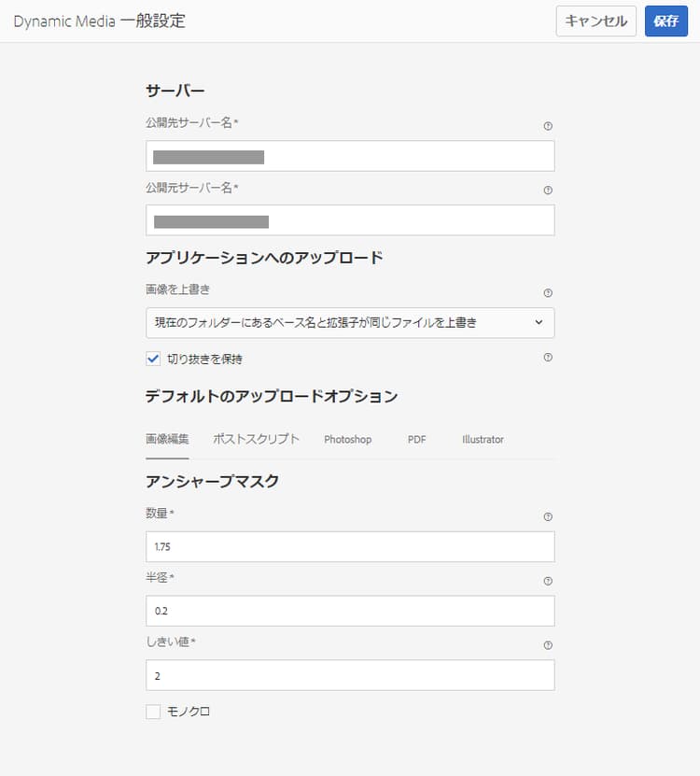The height and width of the screenshot is (776, 700).
Task: Click the help icon next to 半径
Action: click(548, 580)
